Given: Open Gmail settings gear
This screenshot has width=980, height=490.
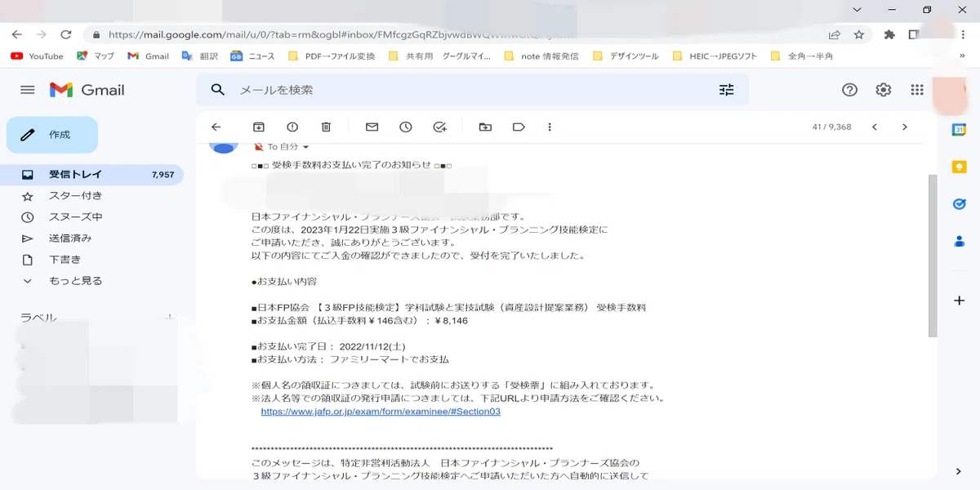Looking at the screenshot, I should [883, 90].
